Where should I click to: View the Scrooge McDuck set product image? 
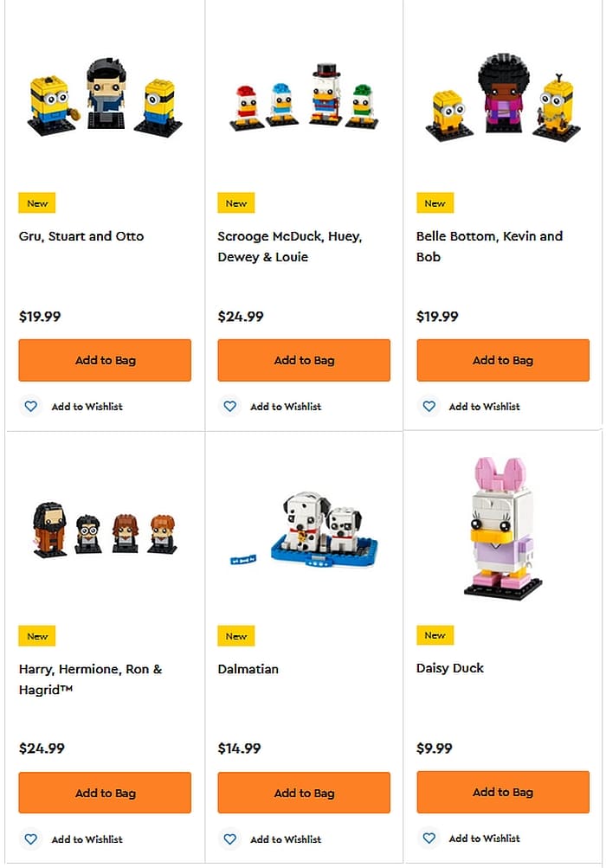point(304,97)
